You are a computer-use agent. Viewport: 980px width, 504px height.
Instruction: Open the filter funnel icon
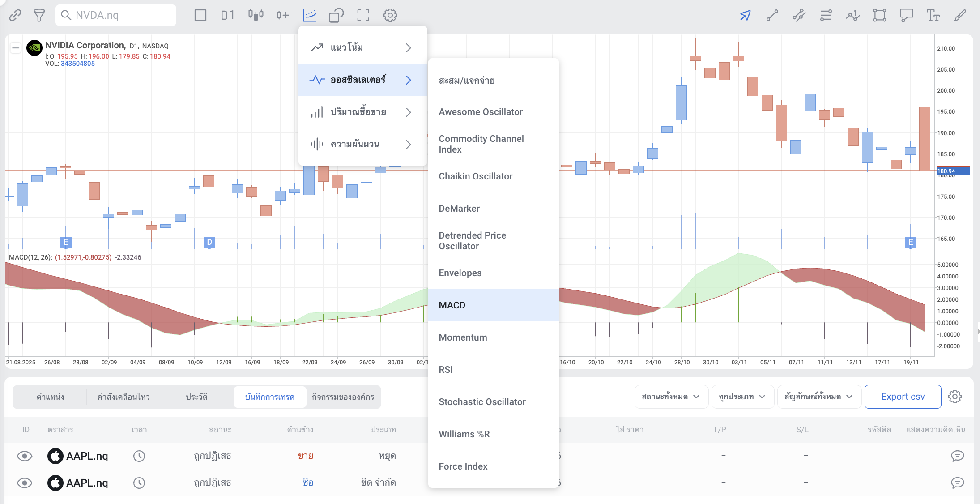[x=39, y=15]
